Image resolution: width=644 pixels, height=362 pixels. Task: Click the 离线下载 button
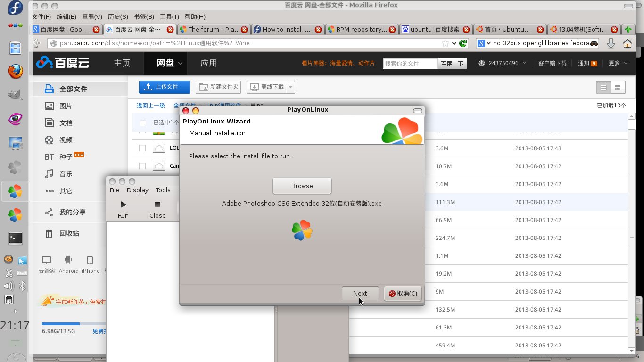(267, 87)
